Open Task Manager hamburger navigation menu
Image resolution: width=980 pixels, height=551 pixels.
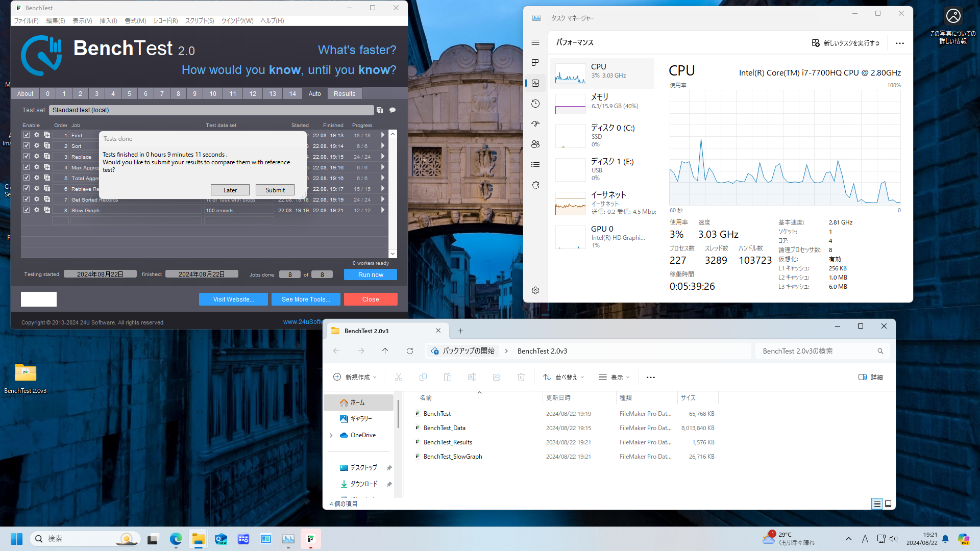point(535,43)
